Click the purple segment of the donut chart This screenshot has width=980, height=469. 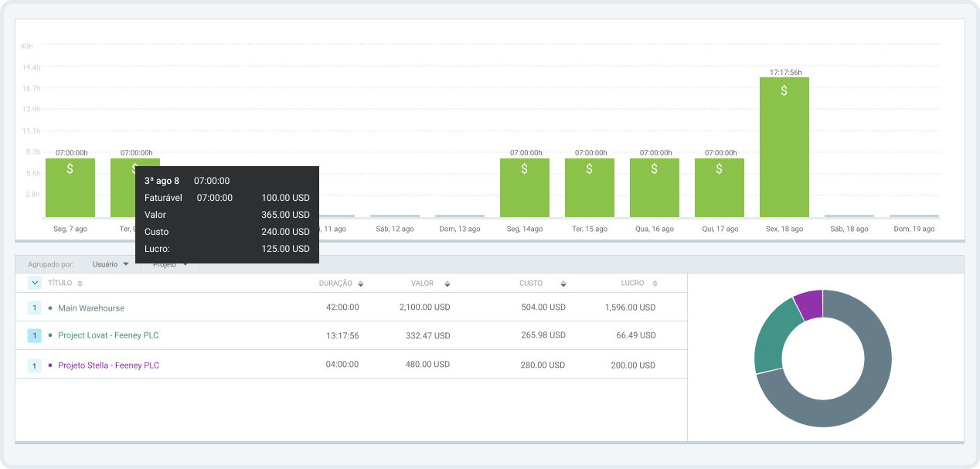point(809,304)
